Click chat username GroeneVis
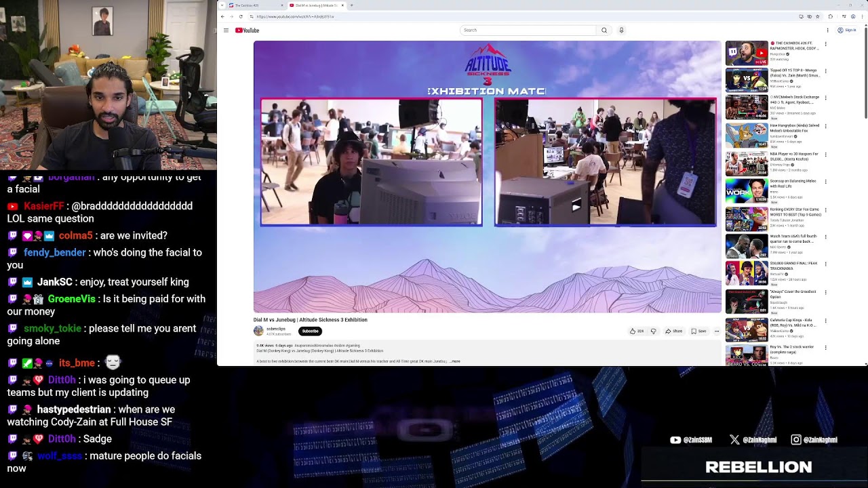This screenshot has height=488, width=868. tap(71, 299)
